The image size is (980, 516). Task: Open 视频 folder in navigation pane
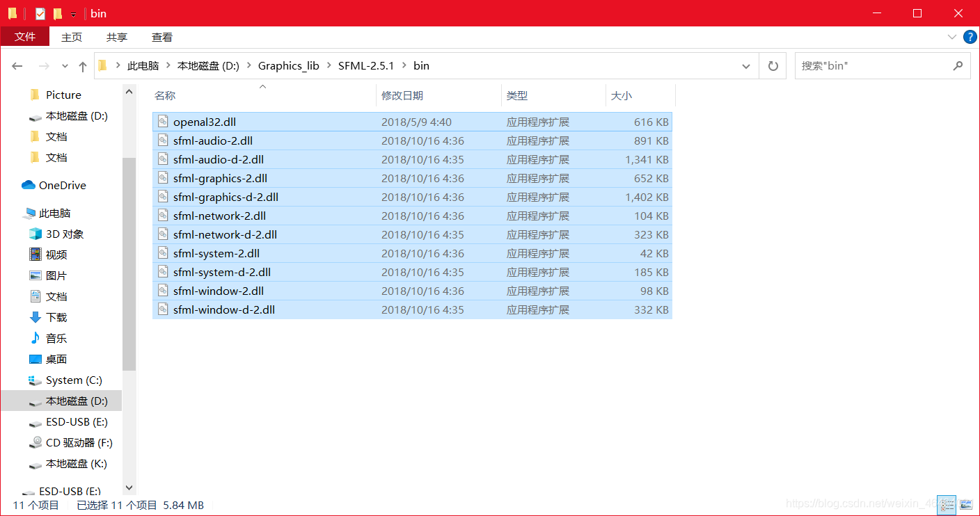click(x=56, y=255)
